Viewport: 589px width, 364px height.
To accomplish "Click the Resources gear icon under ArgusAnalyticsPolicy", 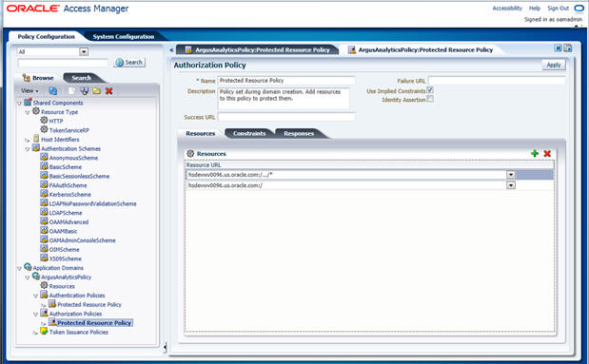I will (x=44, y=285).
